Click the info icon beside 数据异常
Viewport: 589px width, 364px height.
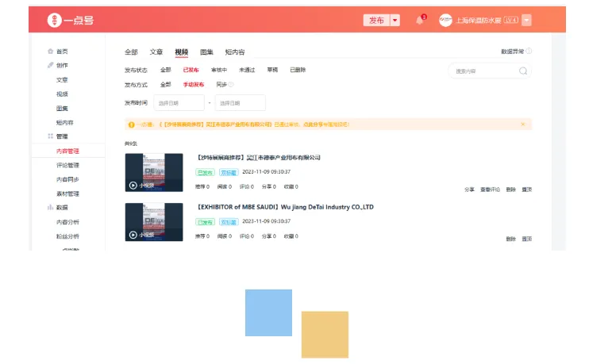click(529, 51)
